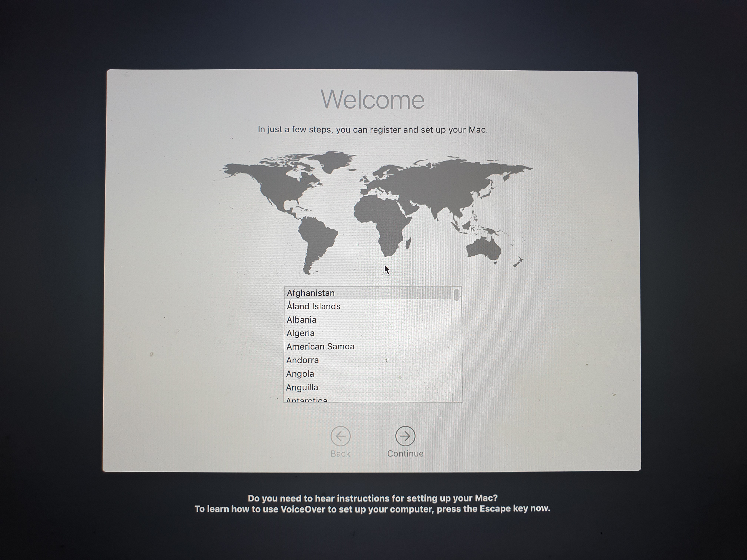Screen dimensions: 747x560
Task: Click the Back label
Action: tap(340, 454)
